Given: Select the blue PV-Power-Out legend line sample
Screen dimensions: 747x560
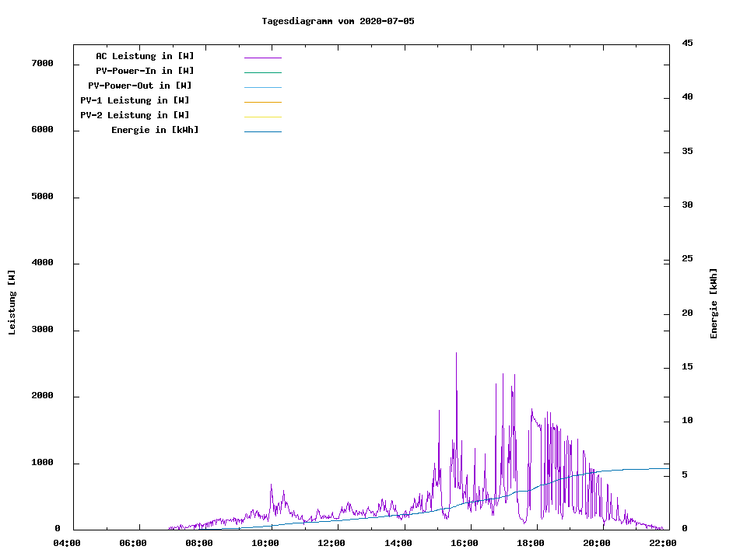Looking at the screenshot, I should click(262, 87).
